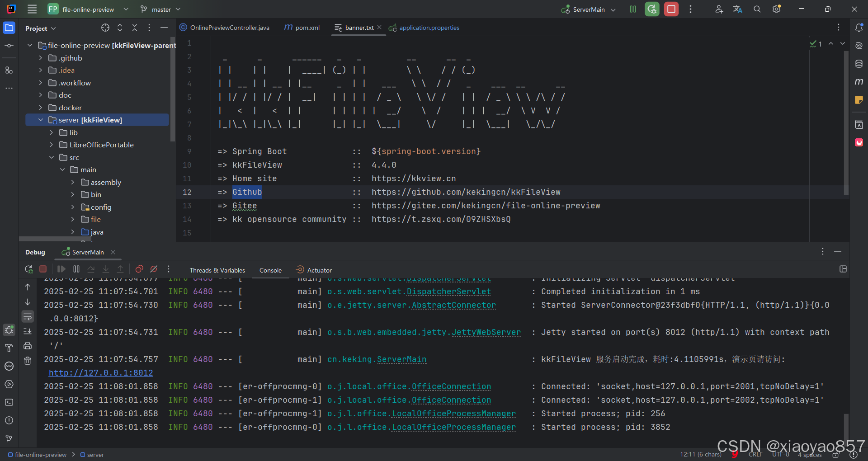This screenshot has width=868, height=461.
Task: Collapse all nodes in Project panel
Action: (x=134, y=28)
